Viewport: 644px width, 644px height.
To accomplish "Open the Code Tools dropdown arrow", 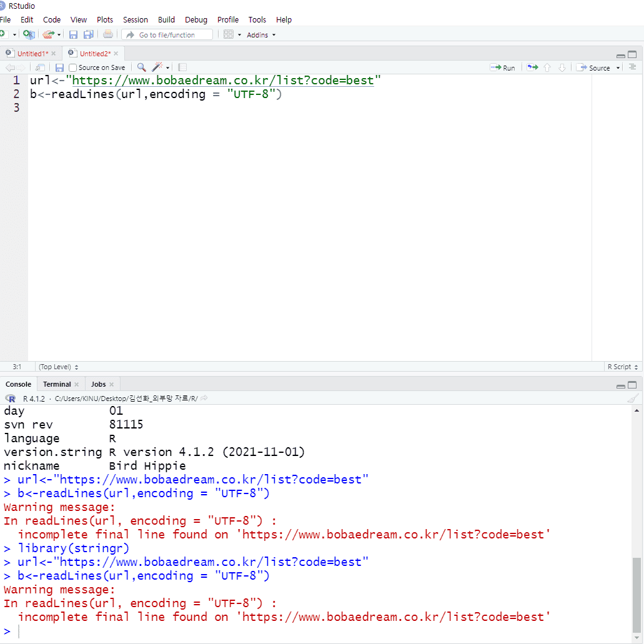I will pos(167,68).
